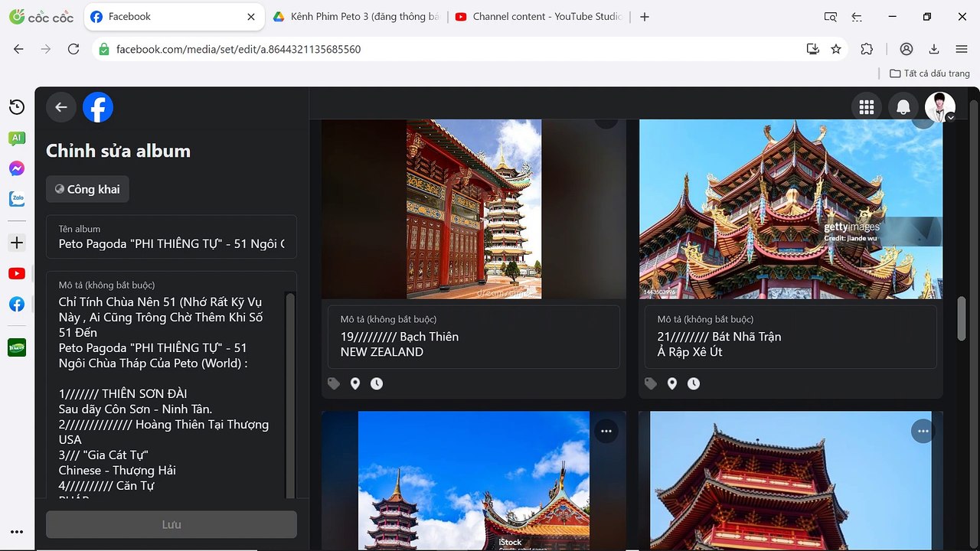Click location pin under Bát Nhã Trận photo
The width and height of the screenshot is (980, 551).
click(x=671, y=383)
